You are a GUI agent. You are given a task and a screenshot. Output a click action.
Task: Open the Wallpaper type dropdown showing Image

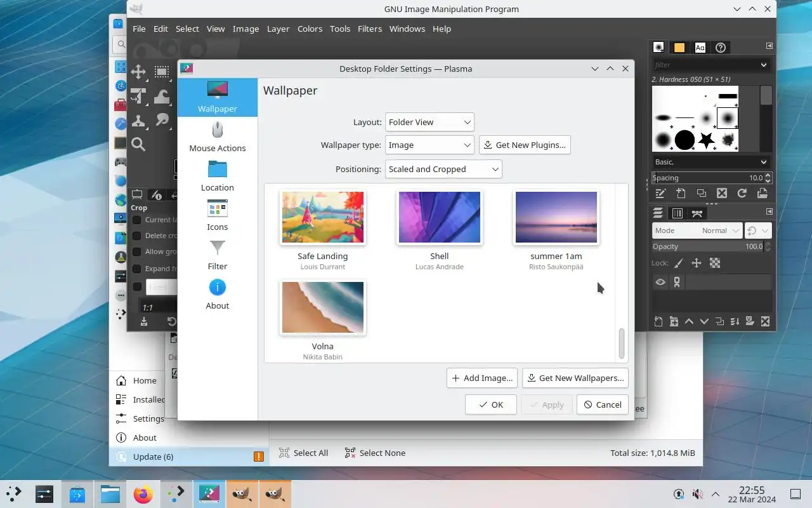(x=429, y=145)
